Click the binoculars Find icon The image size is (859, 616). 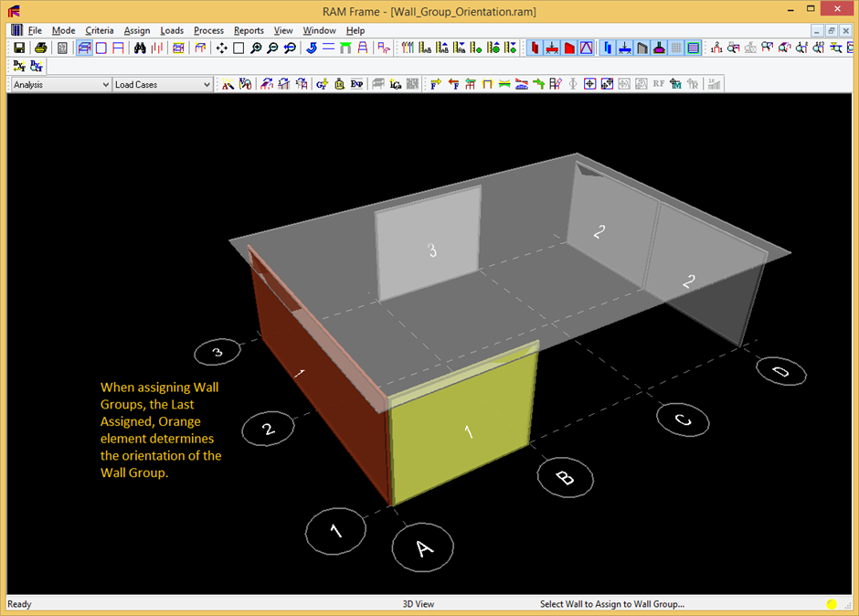click(142, 48)
